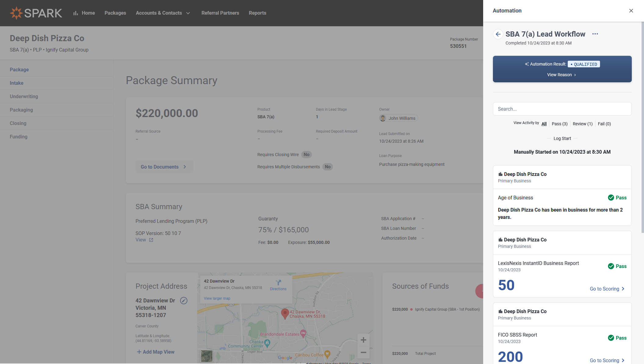This screenshot has height=364, width=644.
Task: Filter activity by All
Action: [544, 124]
